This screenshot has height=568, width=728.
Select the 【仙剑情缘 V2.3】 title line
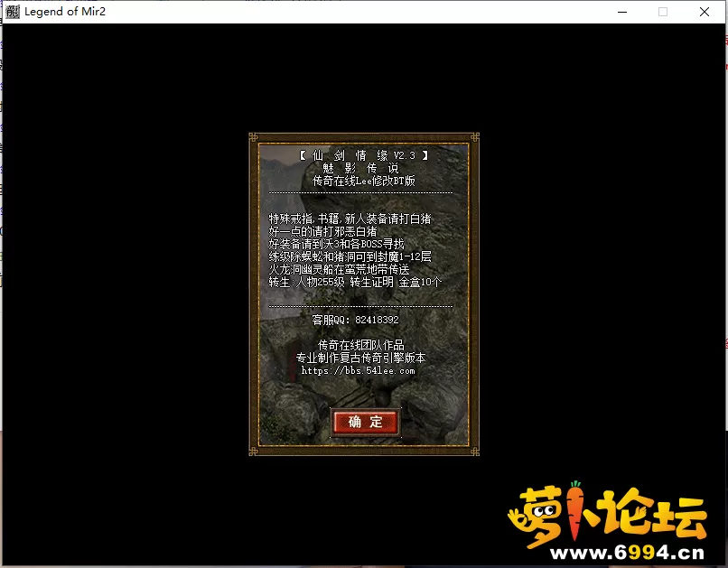(x=364, y=155)
